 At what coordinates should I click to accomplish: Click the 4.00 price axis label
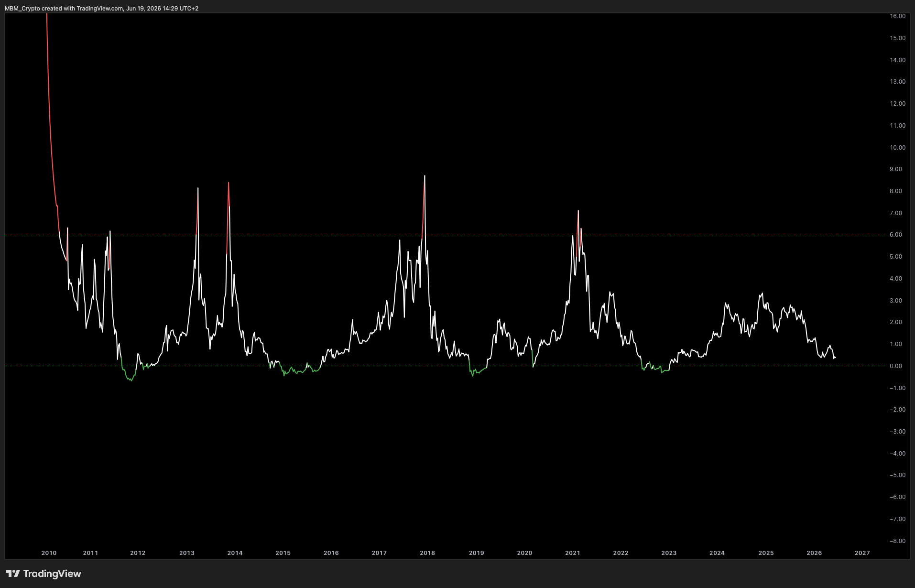tap(895, 279)
